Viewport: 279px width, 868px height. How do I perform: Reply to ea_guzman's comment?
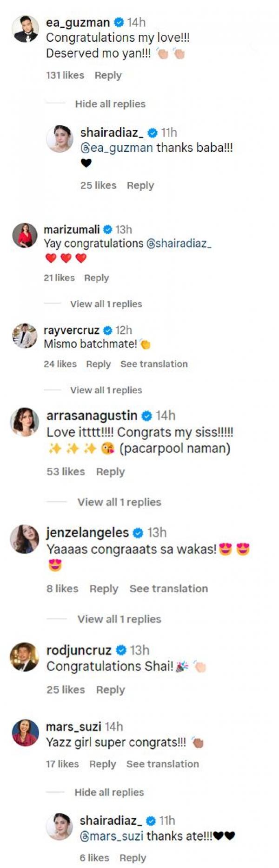click(108, 75)
